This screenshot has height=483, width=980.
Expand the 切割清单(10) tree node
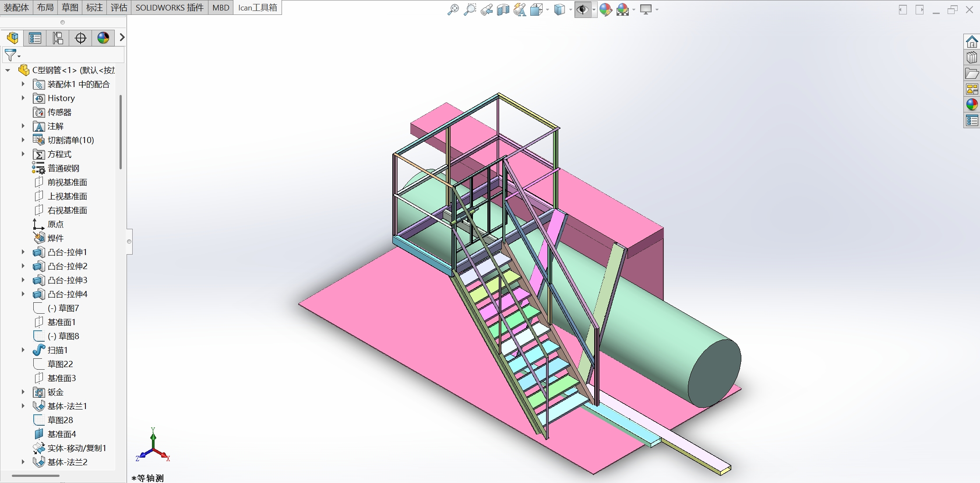coord(23,140)
